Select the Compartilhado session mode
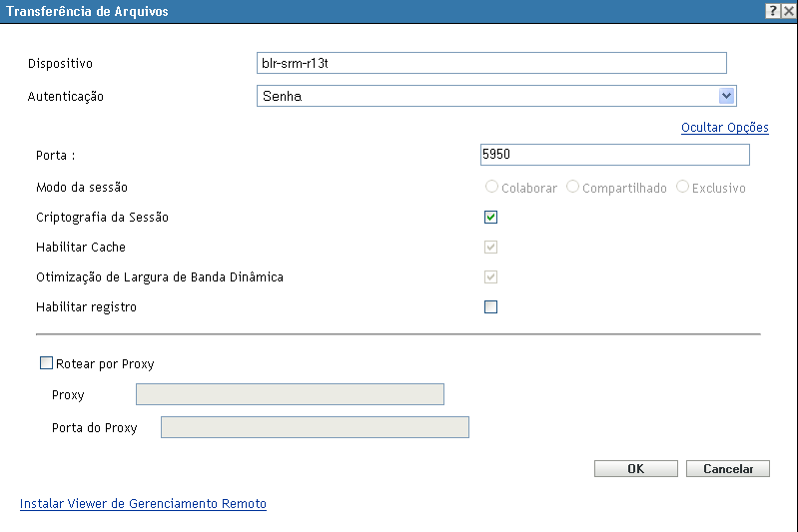 click(573, 188)
